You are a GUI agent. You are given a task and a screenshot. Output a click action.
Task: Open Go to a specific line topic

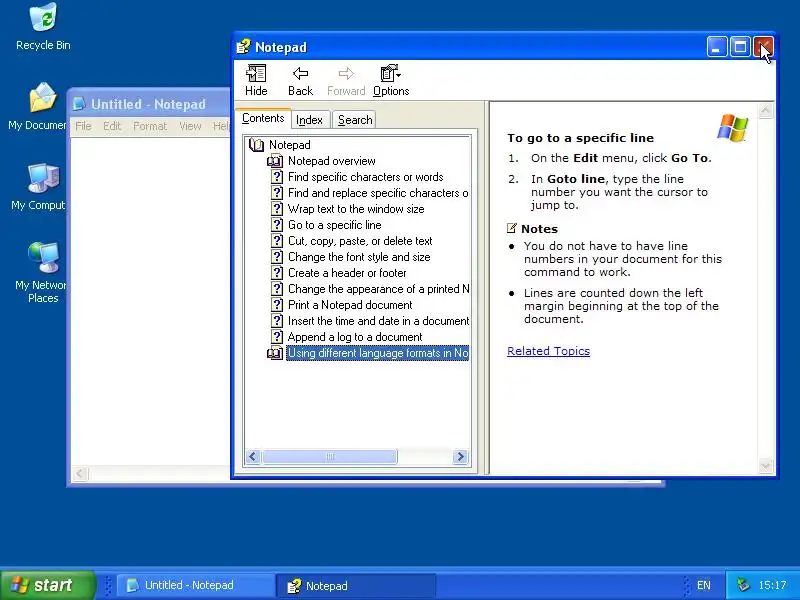(334, 225)
